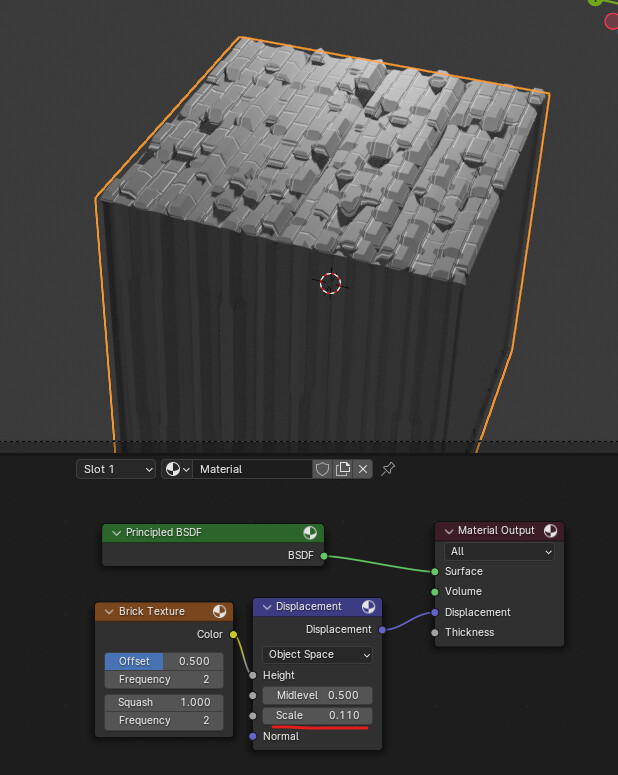Click Frequency field below Offset

click(164, 680)
